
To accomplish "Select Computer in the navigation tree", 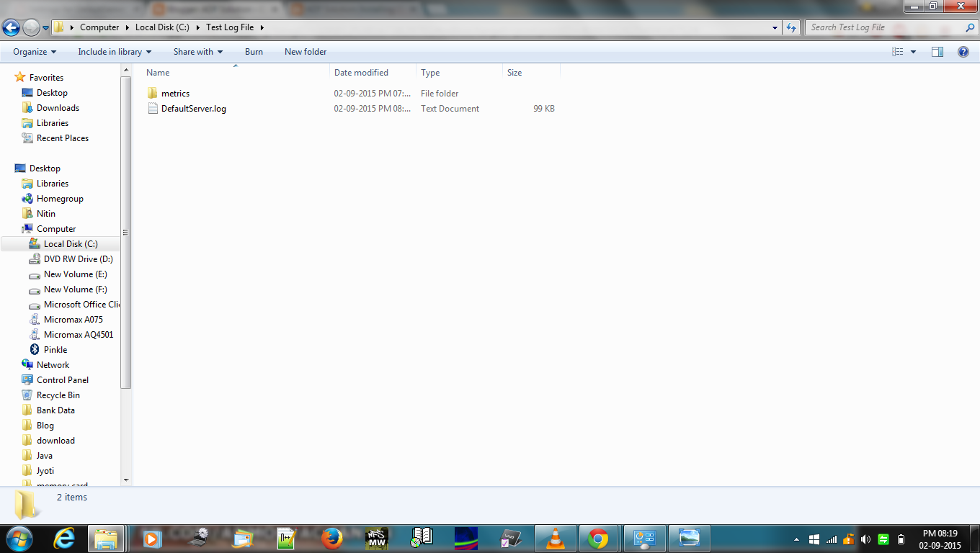I will pyautogui.click(x=56, y=229).
